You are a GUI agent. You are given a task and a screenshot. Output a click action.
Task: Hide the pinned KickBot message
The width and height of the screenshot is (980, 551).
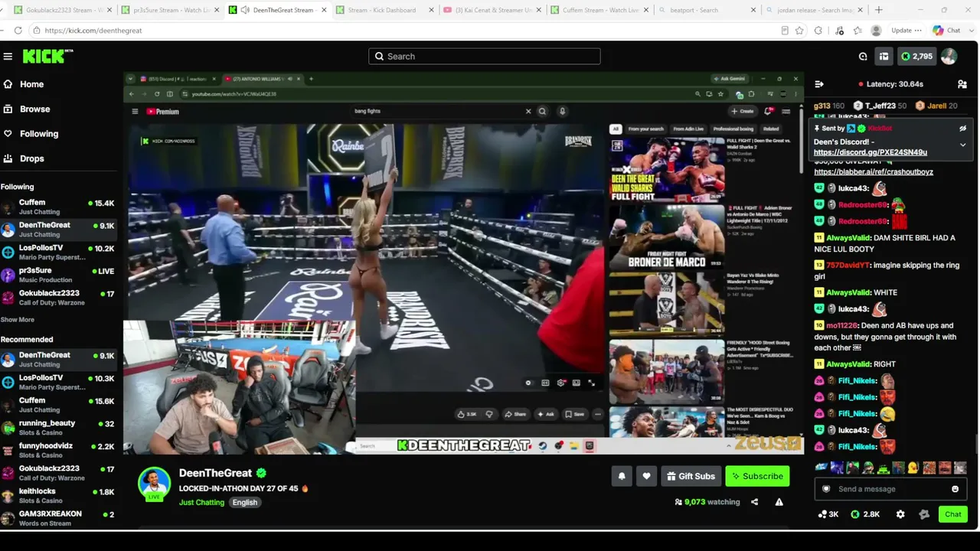(962, 129)
